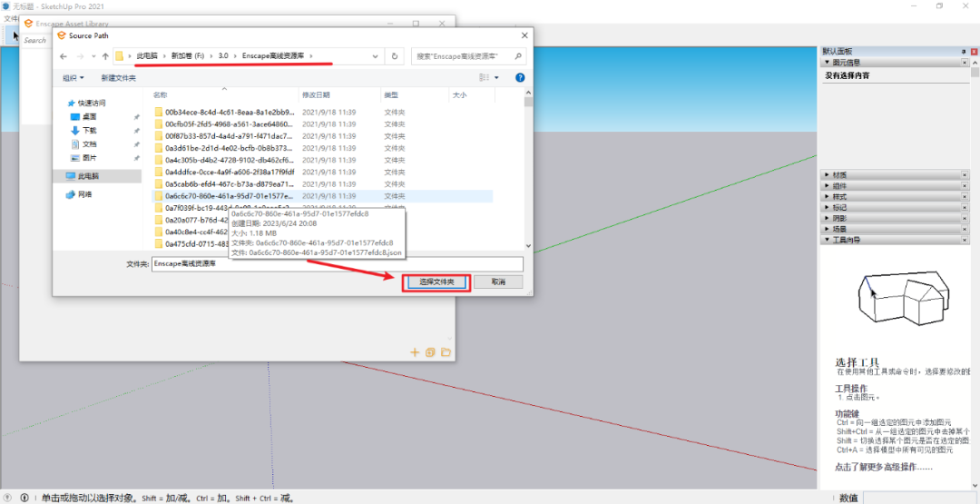Open the file dialog help icon
The width and height of the screenshot is (980, 504).
[520, 78]
